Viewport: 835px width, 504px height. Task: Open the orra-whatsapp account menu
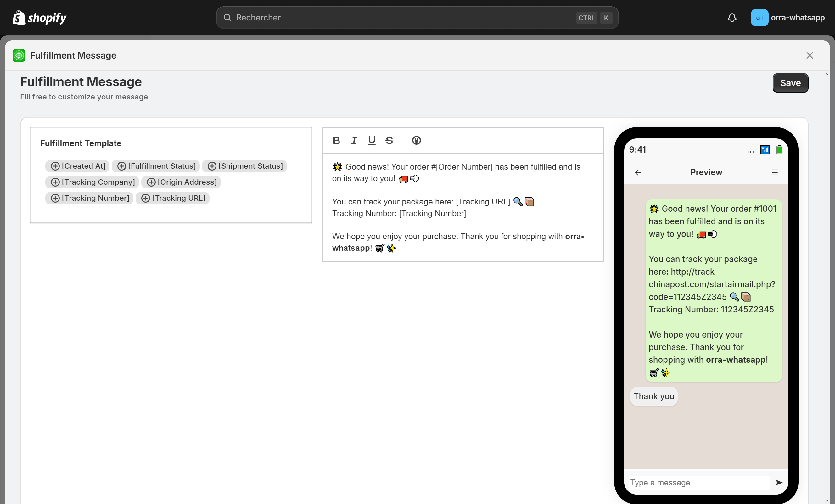tap(787, 18)
